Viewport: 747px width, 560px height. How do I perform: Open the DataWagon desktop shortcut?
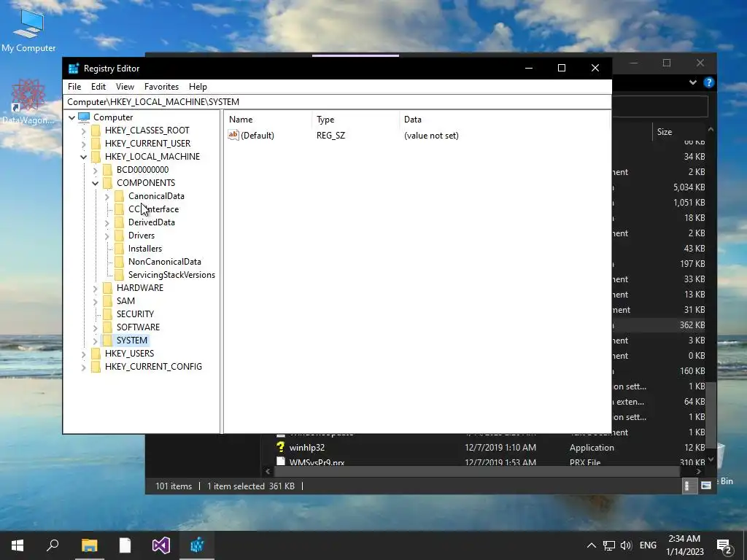[x=28, y=102]
